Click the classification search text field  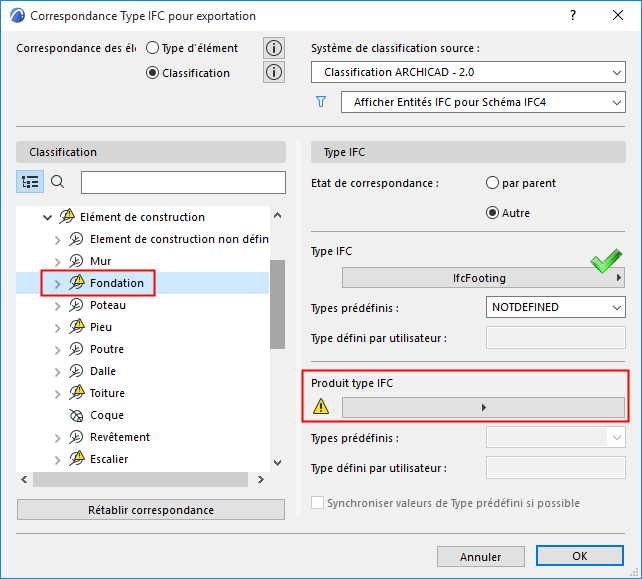pos(183,182)
